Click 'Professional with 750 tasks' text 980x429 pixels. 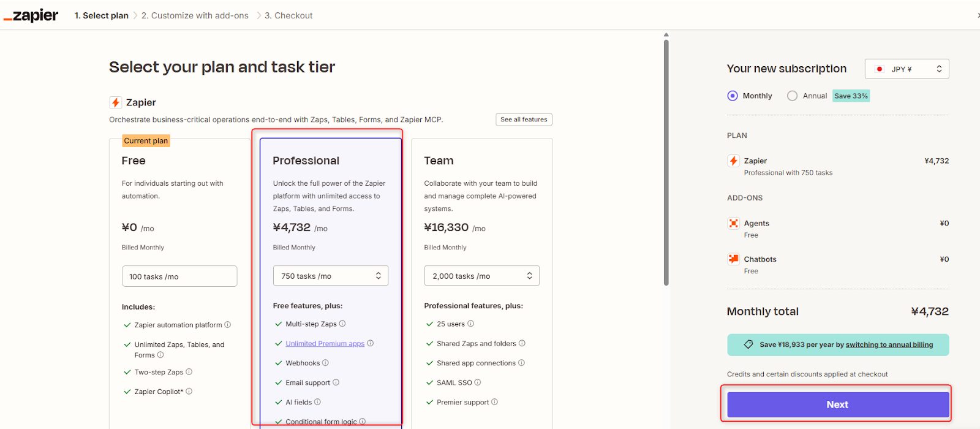click(788, 173)
